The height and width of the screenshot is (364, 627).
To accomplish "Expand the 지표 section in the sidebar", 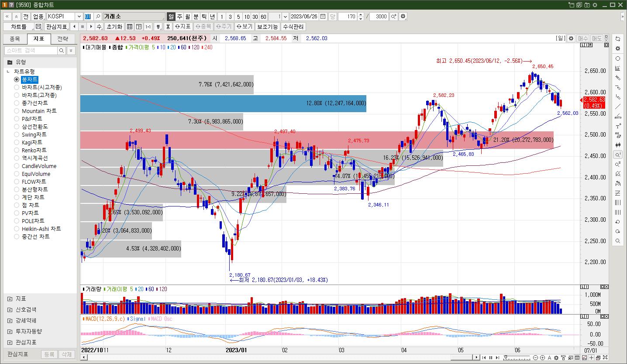I will (10, 299).
